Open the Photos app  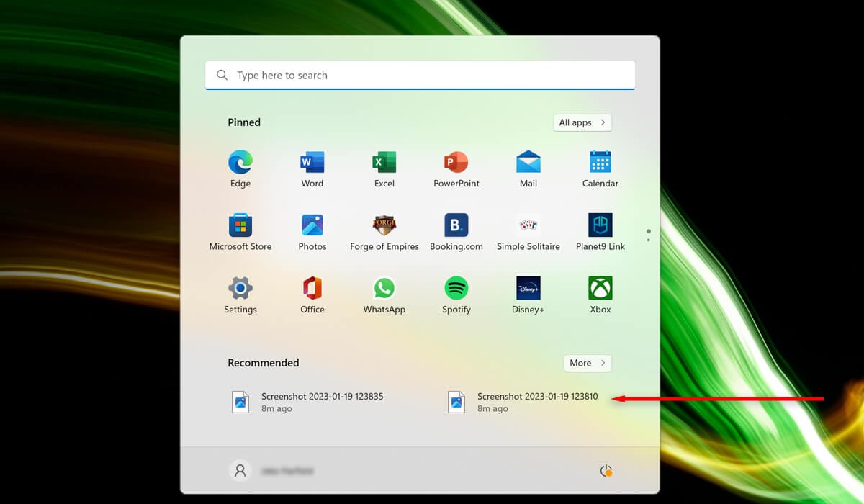pyautogui.click(x=312, y=225)
